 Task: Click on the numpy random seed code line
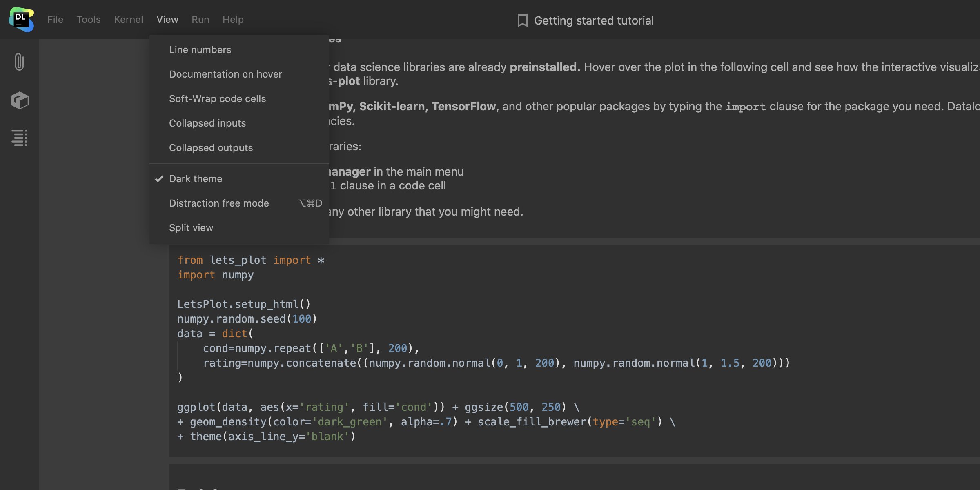[246, 319]
